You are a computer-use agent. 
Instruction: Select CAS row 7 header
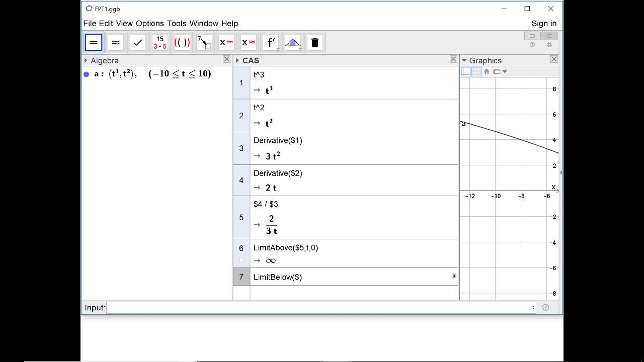point(242,277)
